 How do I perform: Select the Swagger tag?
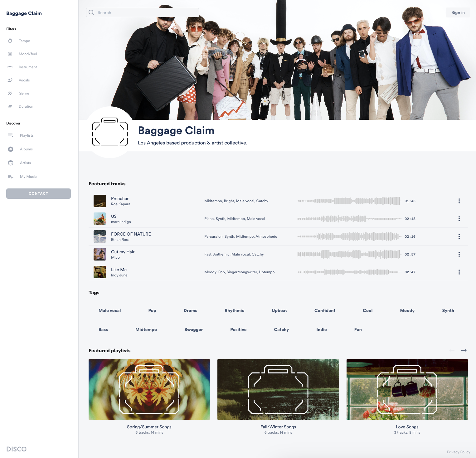tap(193, 329)
